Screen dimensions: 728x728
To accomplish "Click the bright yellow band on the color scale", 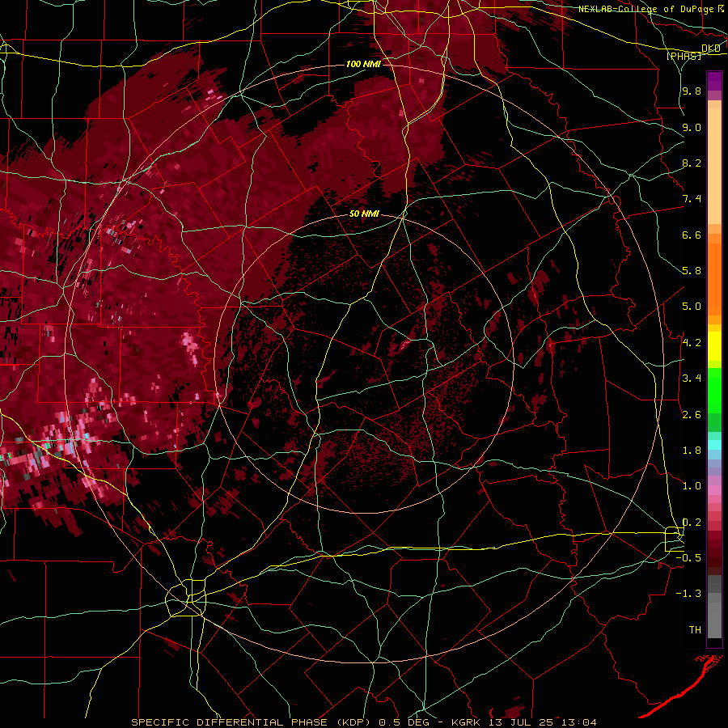I will tap(714, 346).
